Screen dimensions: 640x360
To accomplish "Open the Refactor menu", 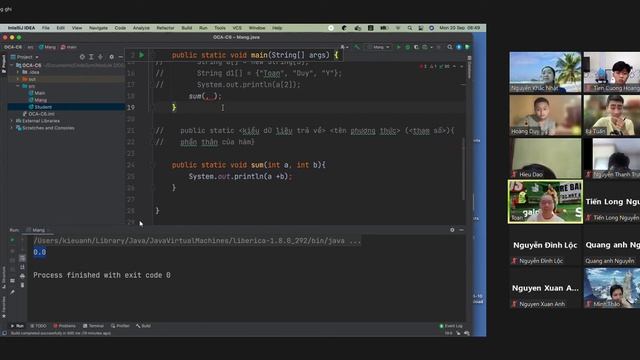I will coord(165,28).
